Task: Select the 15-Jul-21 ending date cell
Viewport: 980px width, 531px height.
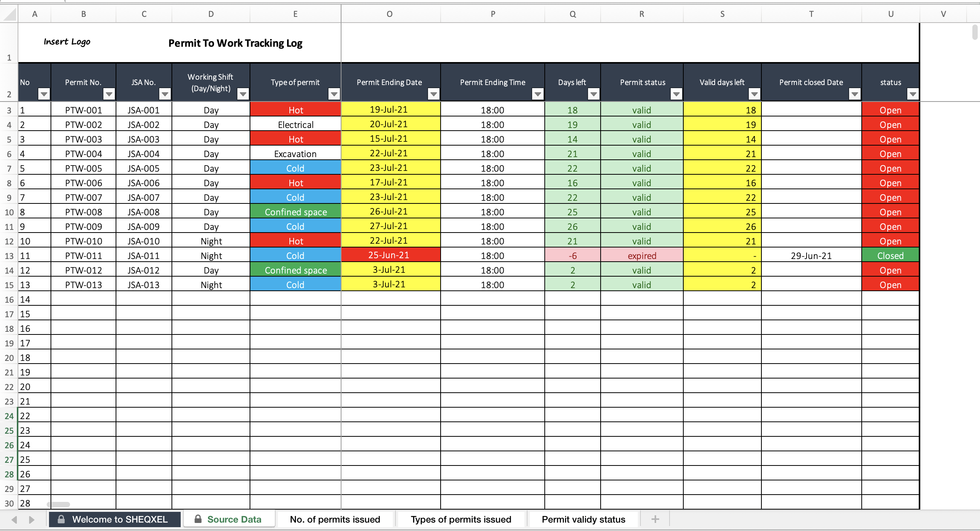Action: pos(390,139)
